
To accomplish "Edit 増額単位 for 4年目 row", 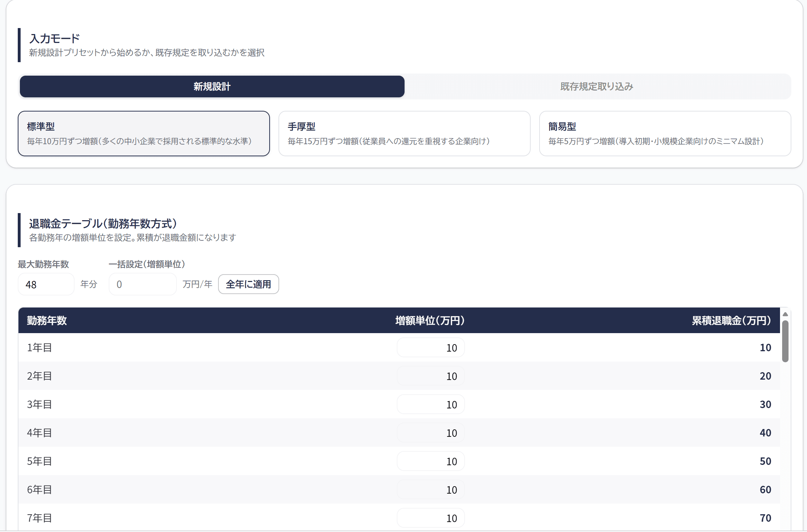I will pyautogui.click(x=431, y=433).
